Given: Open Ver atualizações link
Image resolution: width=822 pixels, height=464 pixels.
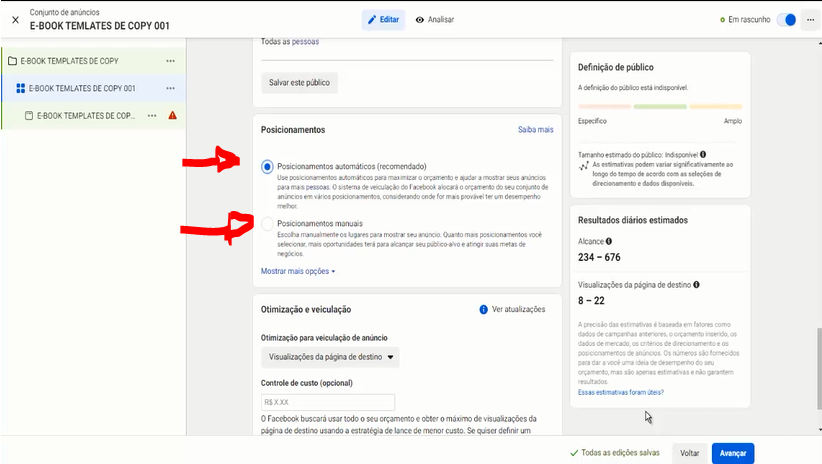Looking at the screenshot, I should click(x=518, y=309).
